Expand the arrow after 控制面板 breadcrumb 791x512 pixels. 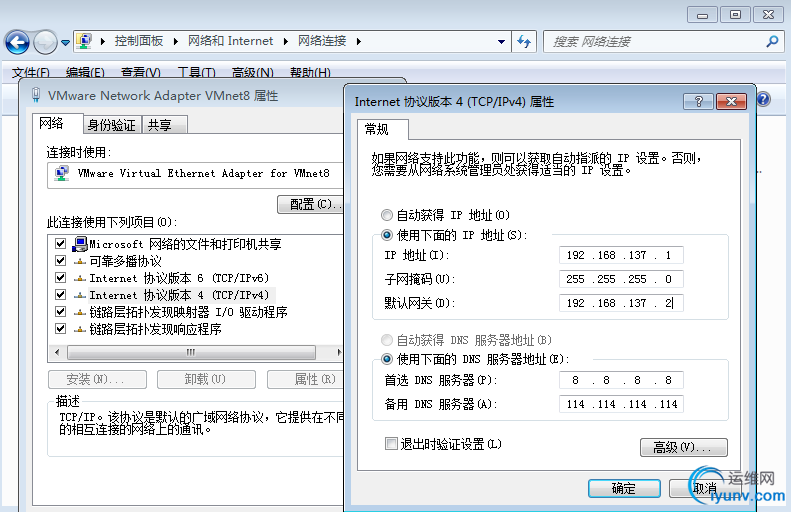pyautogui.click(x=175, y=41)
